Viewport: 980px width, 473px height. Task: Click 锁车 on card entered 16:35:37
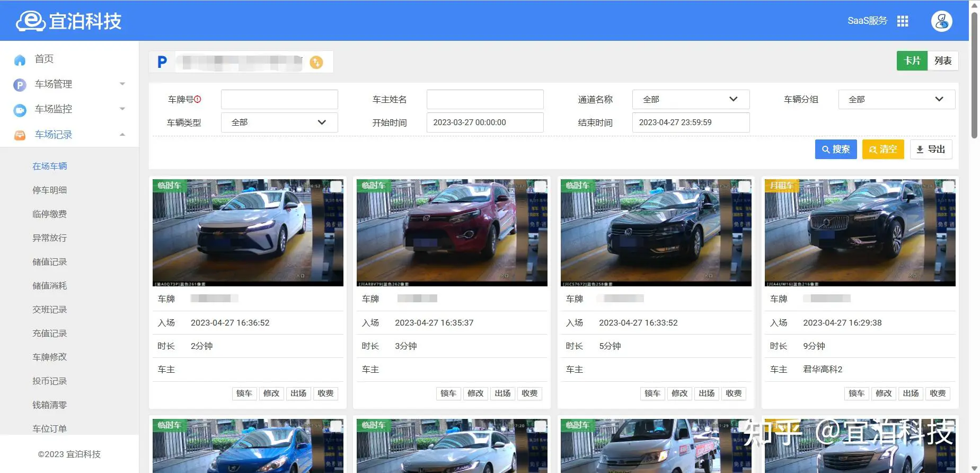point(448,393)
